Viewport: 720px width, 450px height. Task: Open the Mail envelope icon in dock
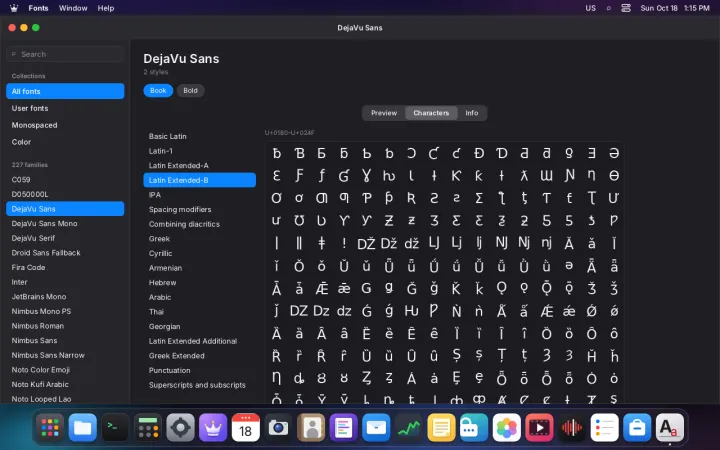pyautogui.click(x=376, y=428)
